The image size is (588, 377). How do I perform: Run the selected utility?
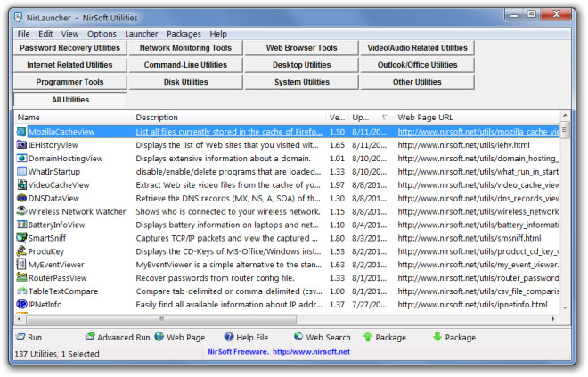click(x=29, y=337)
